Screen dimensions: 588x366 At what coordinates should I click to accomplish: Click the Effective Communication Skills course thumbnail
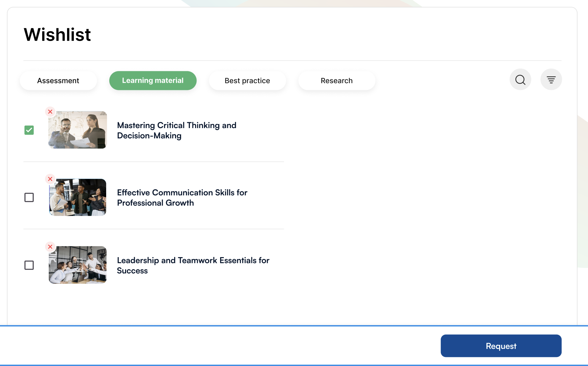78,198
